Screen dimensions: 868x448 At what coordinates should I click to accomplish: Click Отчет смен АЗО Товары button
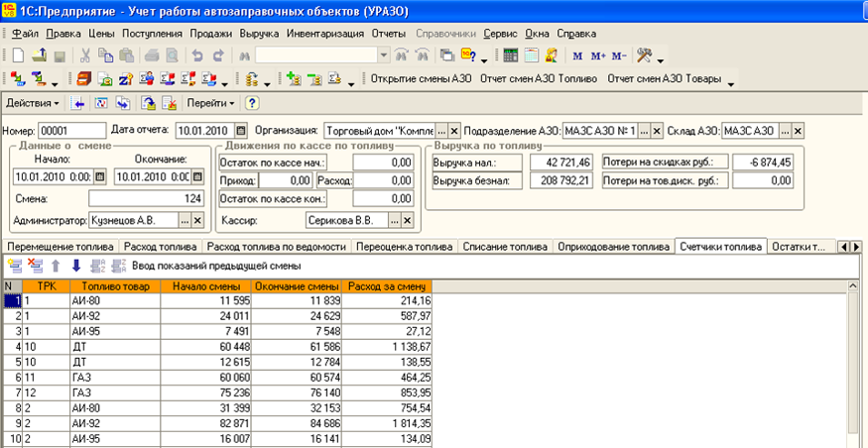click(x=665, y=79)
